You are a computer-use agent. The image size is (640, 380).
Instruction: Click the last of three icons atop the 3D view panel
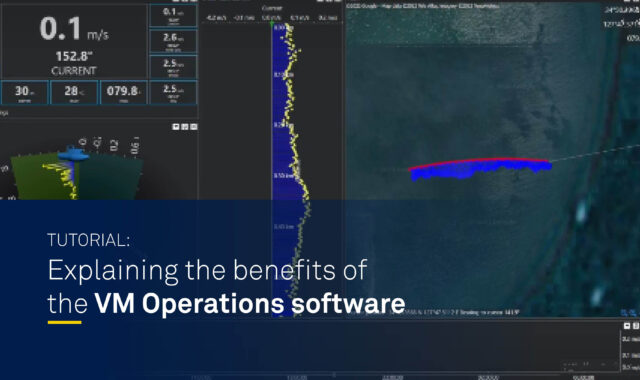tap(194, 127)
